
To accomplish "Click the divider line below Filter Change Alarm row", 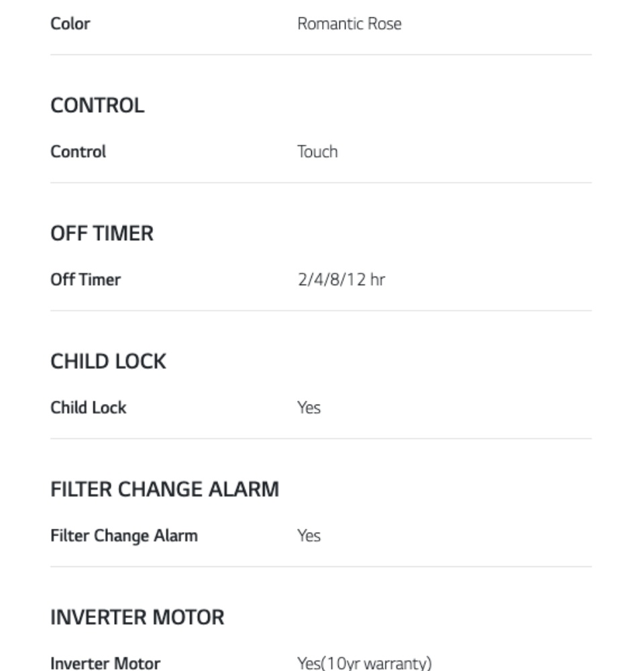I will (321, 567).
